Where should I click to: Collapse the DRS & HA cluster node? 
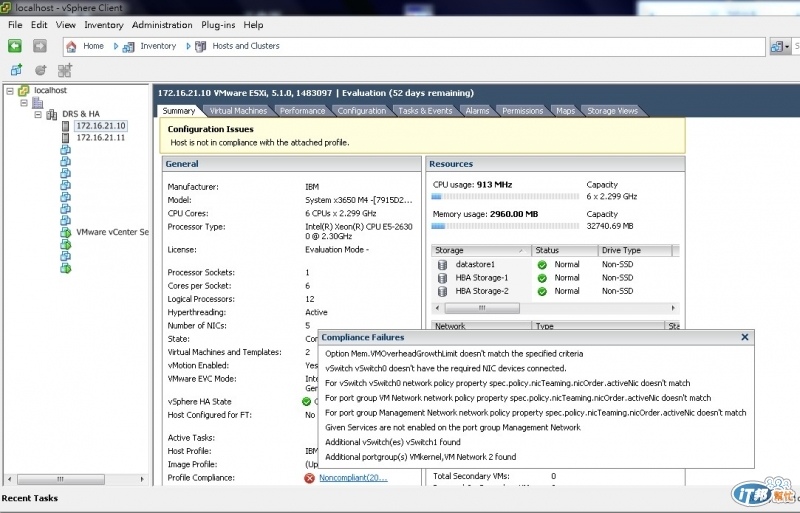coord(38,114)
